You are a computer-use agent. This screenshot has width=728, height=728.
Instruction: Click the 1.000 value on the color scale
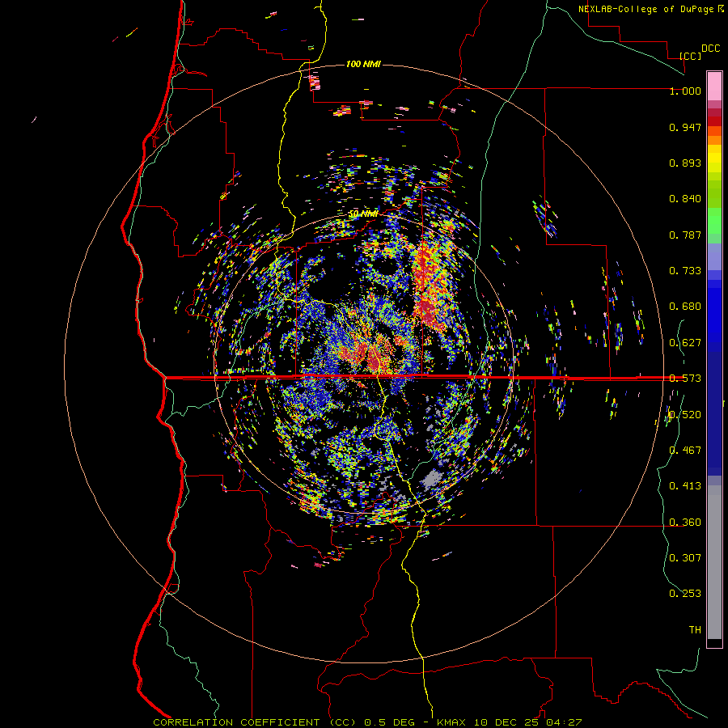[x=685, y=91]
